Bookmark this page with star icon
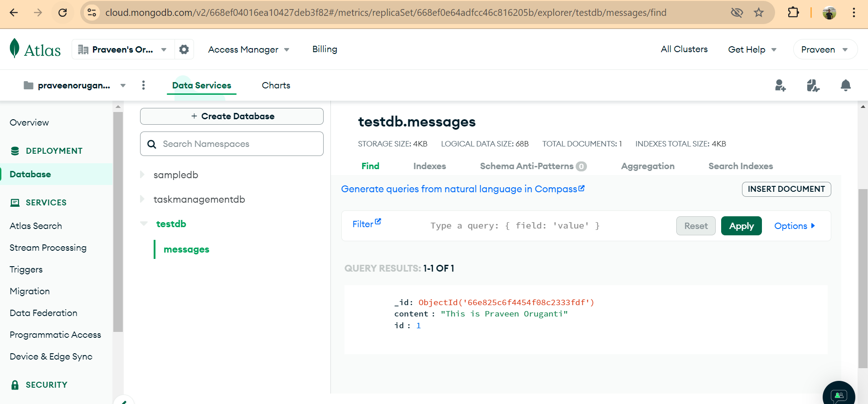This screenshot has height=404, width=868. click(759, 13)
